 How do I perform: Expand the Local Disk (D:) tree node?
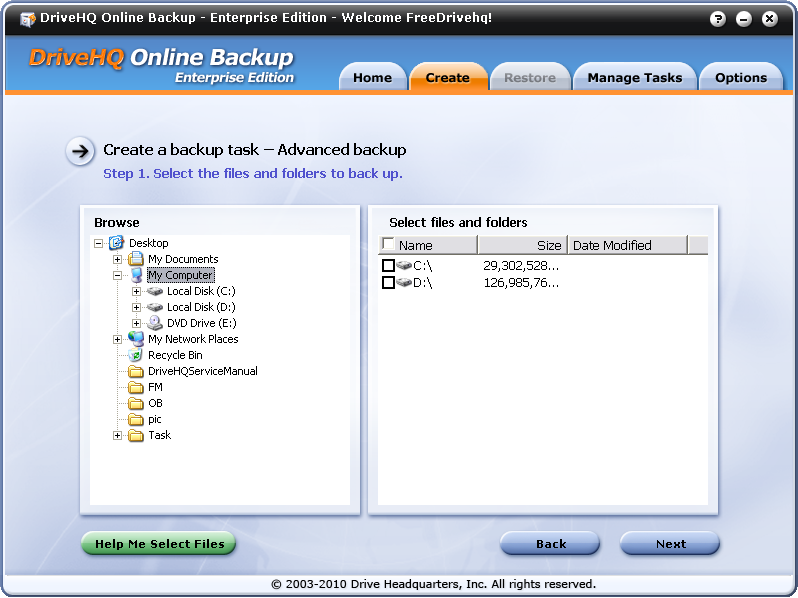pos(137,307)
